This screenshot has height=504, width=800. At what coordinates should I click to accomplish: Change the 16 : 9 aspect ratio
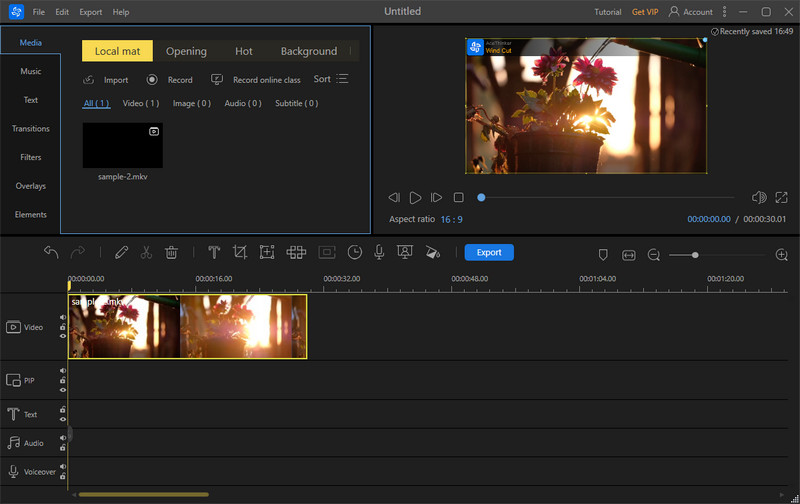[452, 219]
